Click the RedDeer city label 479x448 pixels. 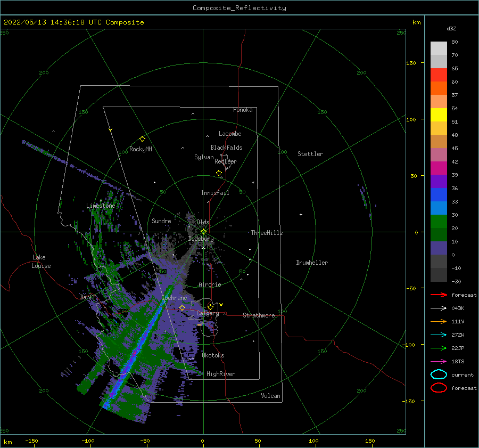(226, 161)
